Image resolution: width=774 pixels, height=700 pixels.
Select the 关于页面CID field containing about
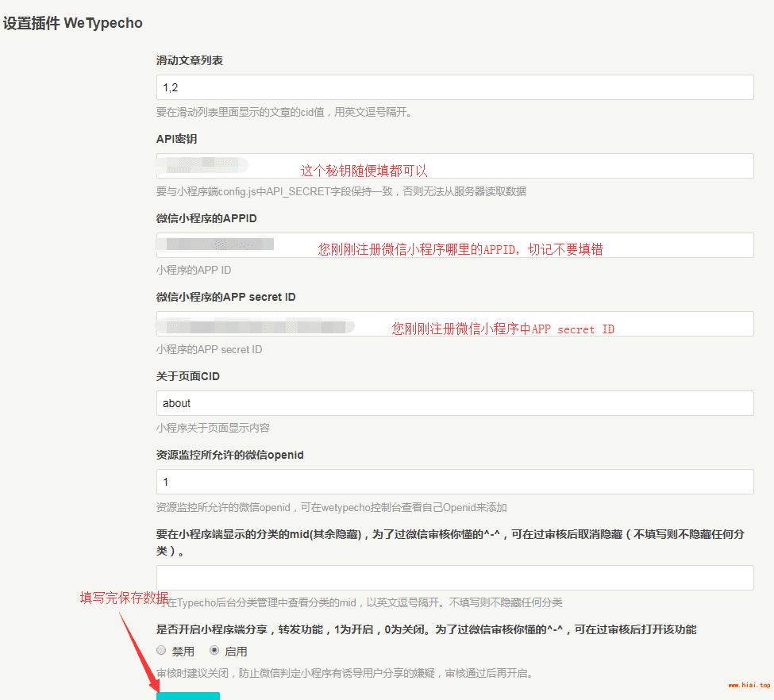coord(454,403)
